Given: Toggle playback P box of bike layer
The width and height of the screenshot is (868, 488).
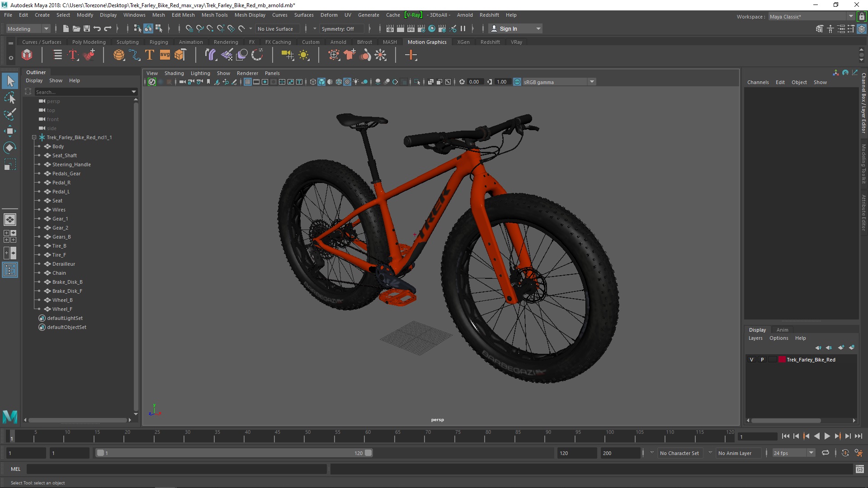Looking at the screenshot, I should [x=762, y=360].
